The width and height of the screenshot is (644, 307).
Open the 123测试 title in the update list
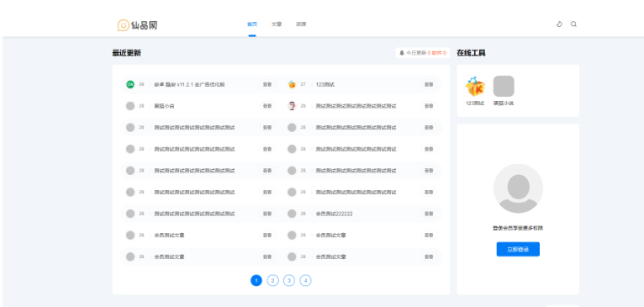pos(325,84)
